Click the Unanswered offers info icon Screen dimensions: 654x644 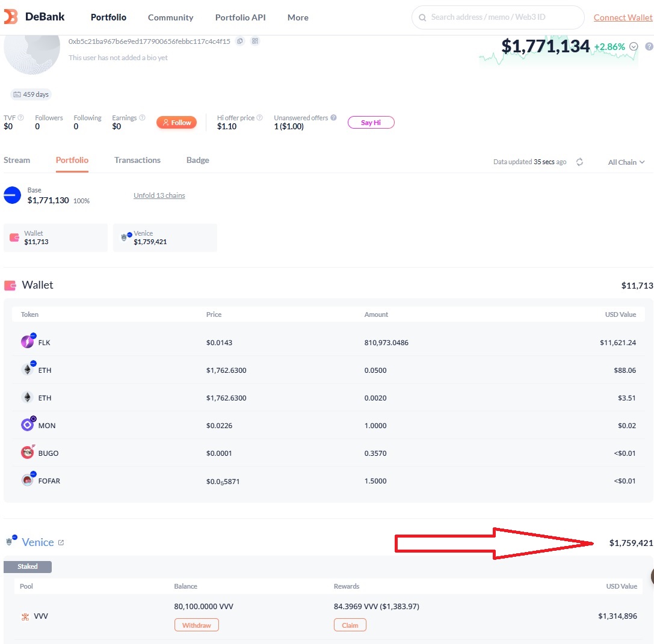(333, 117)
